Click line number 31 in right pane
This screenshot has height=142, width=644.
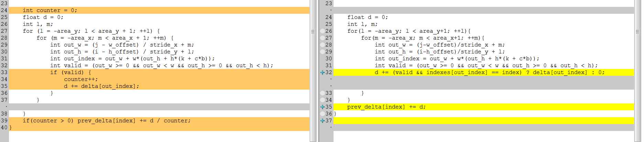click(329, 65)
